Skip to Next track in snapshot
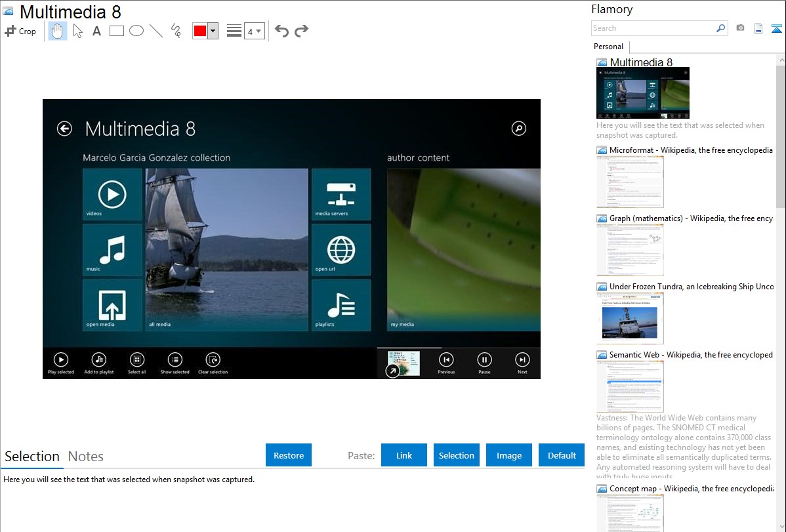786x532 pixels. (522, 363)
